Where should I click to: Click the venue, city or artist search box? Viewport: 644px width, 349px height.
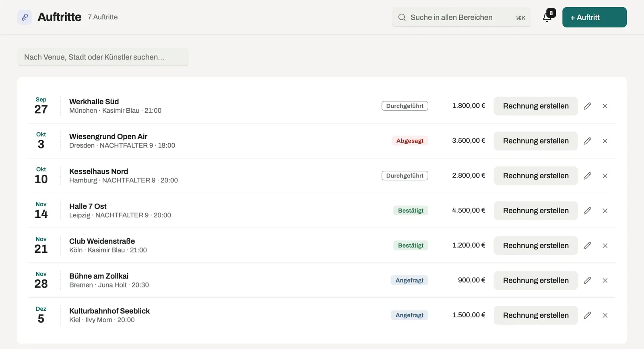tap(103, 57)
